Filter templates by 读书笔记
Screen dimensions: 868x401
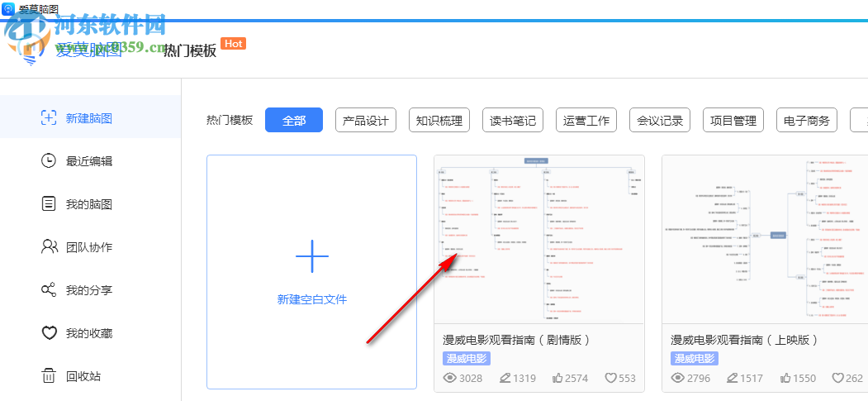513,120
